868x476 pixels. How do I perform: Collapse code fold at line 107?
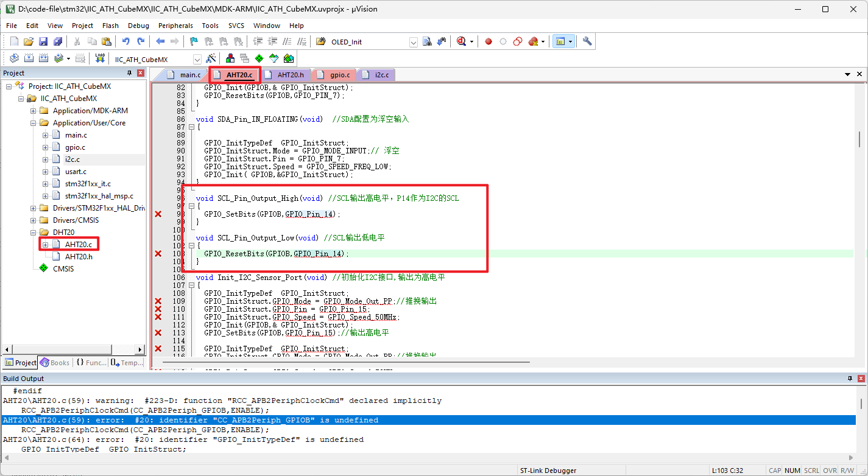point(191,285)
